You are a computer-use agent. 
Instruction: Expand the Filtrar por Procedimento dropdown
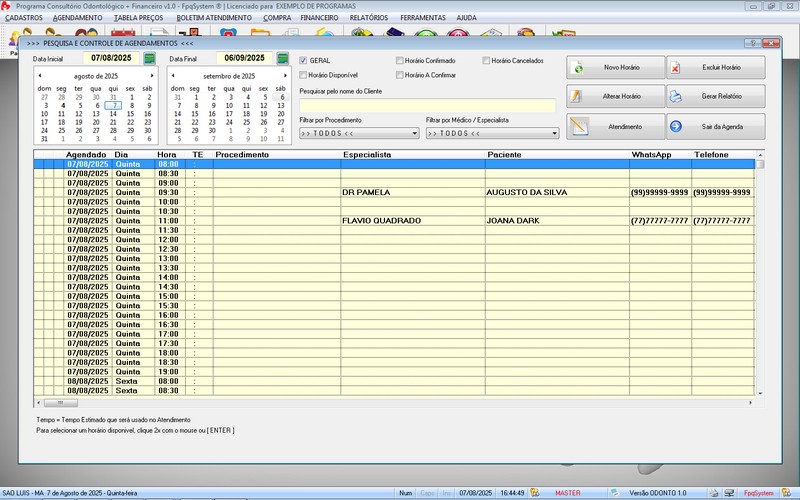tap(414, 133)
